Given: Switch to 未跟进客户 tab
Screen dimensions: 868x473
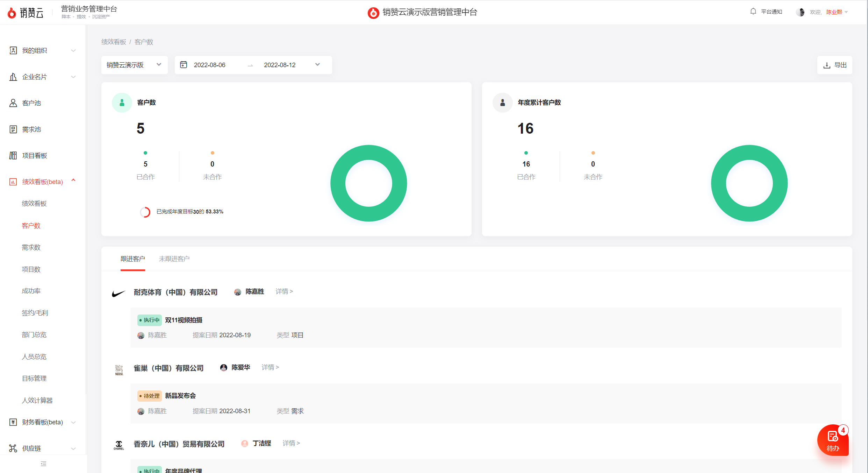Looking at the screenshot, I should point(174,259).
